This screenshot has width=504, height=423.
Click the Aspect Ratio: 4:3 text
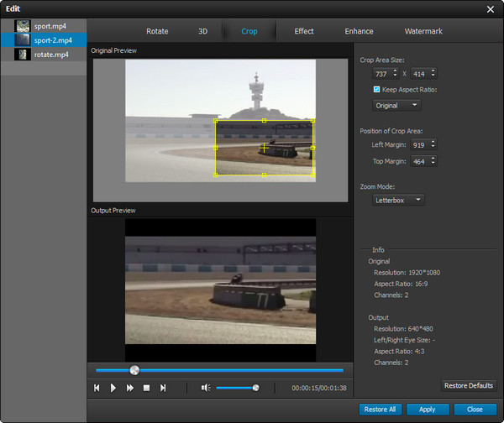(x=399, y=351)
